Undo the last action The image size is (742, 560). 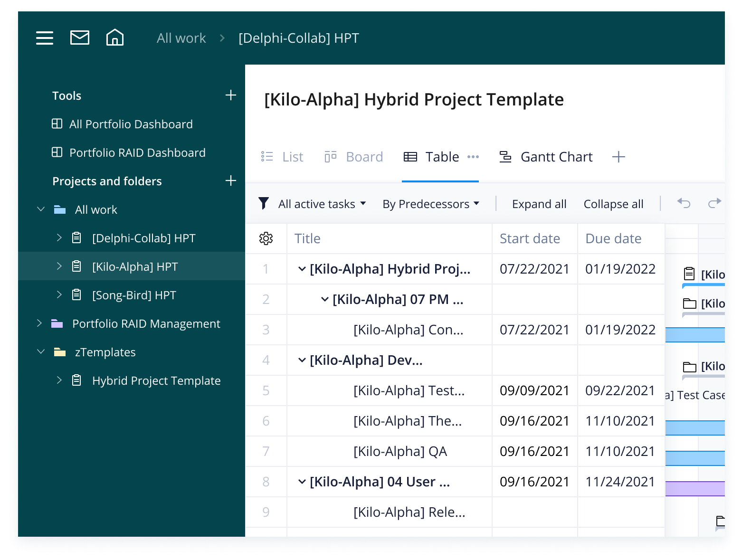click(684, 203)
